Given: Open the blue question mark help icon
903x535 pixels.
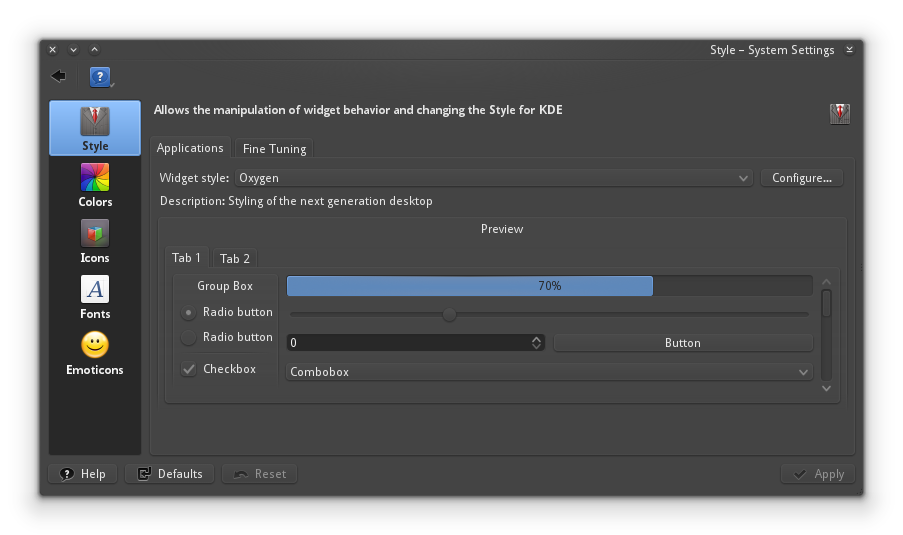Looking at the screenshot, I should coord(100,77).
